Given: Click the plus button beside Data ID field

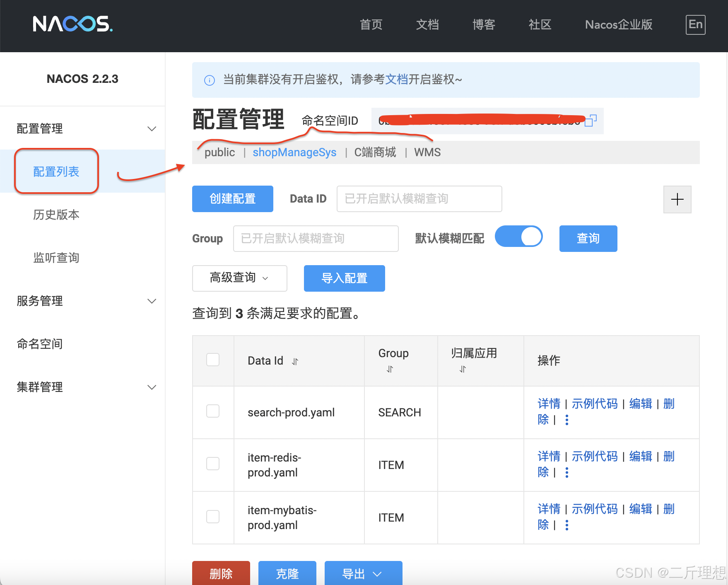Looking at the screenshot, I should [x=677, y=199].
